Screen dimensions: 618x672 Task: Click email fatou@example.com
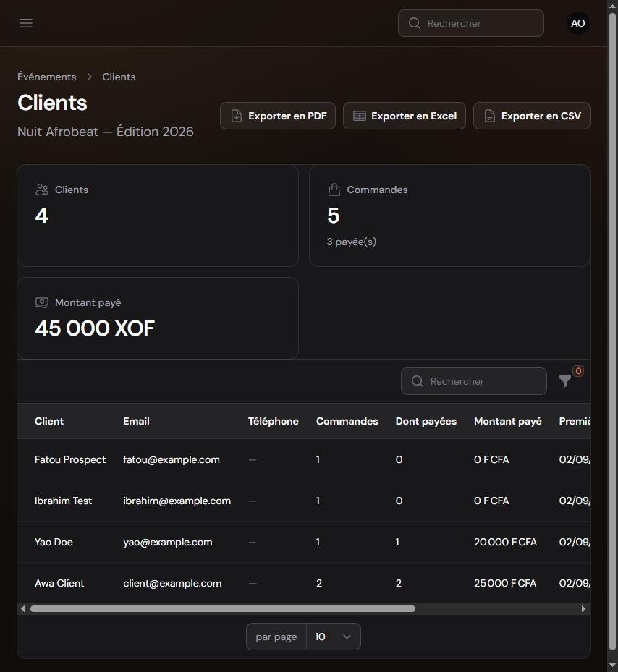click(x=172, y=459)
